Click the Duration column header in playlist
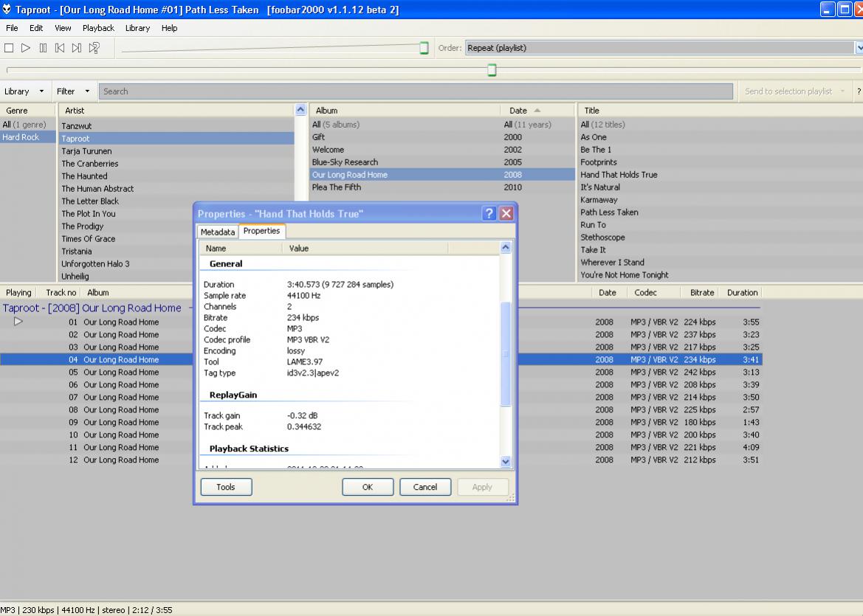Screen dimensions: 863x616 click(742, 293)
